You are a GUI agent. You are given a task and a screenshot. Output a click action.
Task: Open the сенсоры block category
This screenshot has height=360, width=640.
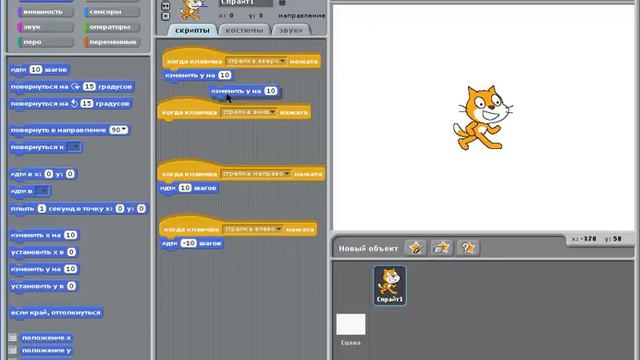[x=112, y=12]
